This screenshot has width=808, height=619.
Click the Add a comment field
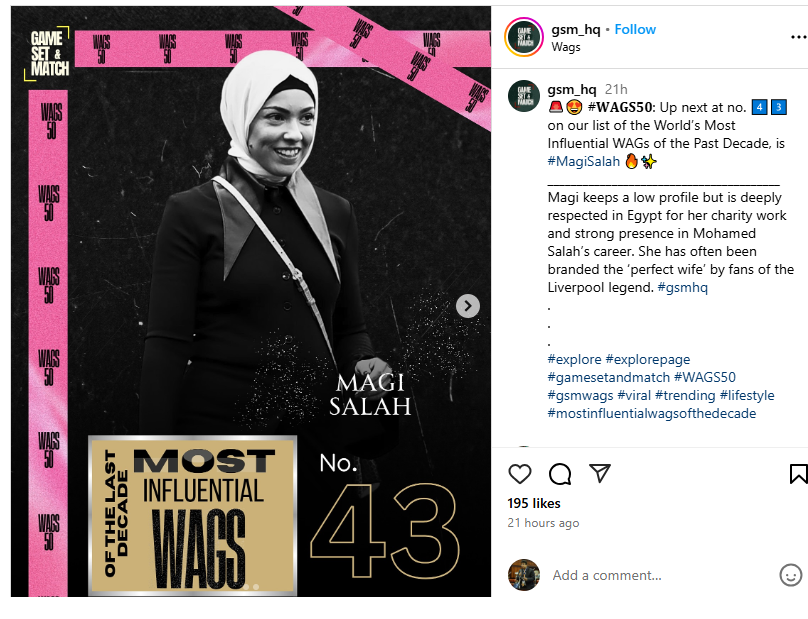pyautogui.click(x=662, y=575)
